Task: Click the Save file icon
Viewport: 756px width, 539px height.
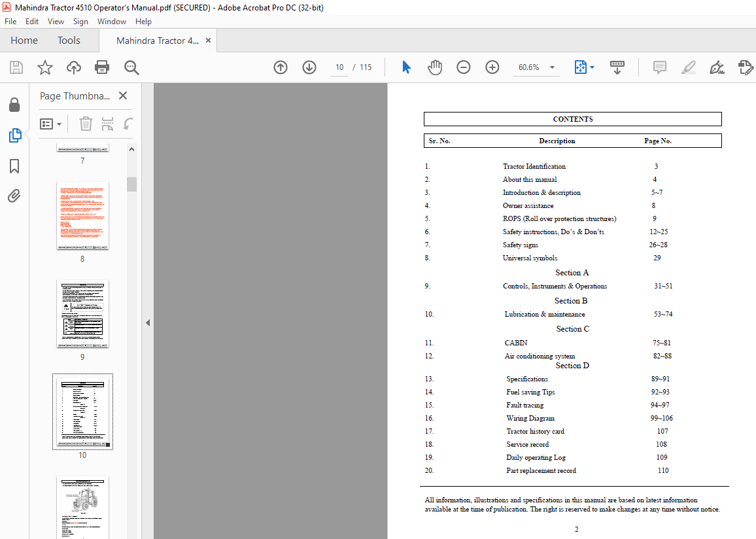Action: [16, 67]
